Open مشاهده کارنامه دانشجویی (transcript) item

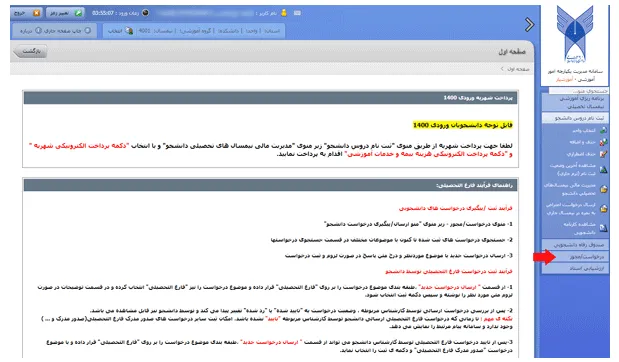(584, 228)
